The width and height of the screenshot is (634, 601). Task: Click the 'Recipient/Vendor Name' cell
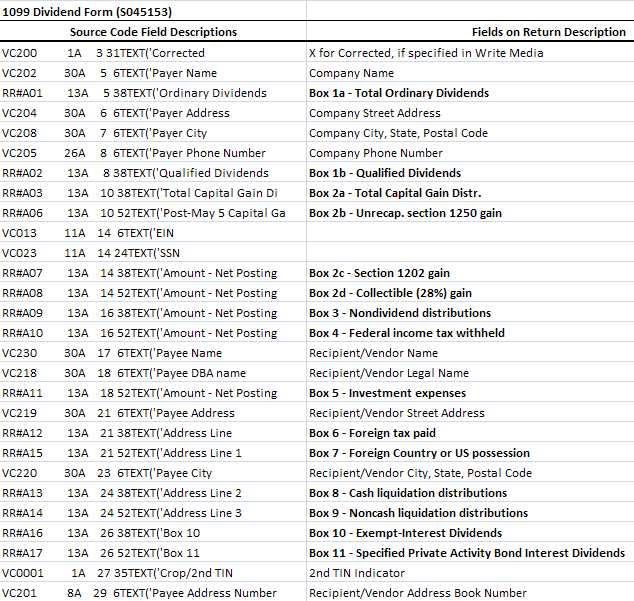click(x=470, y=353)
